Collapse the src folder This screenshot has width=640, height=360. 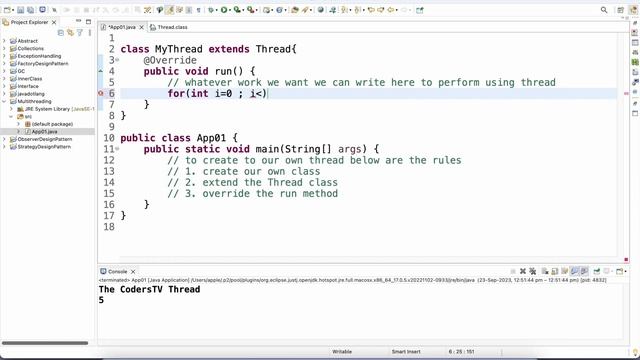pyautogui.click(x=12, y=116)
